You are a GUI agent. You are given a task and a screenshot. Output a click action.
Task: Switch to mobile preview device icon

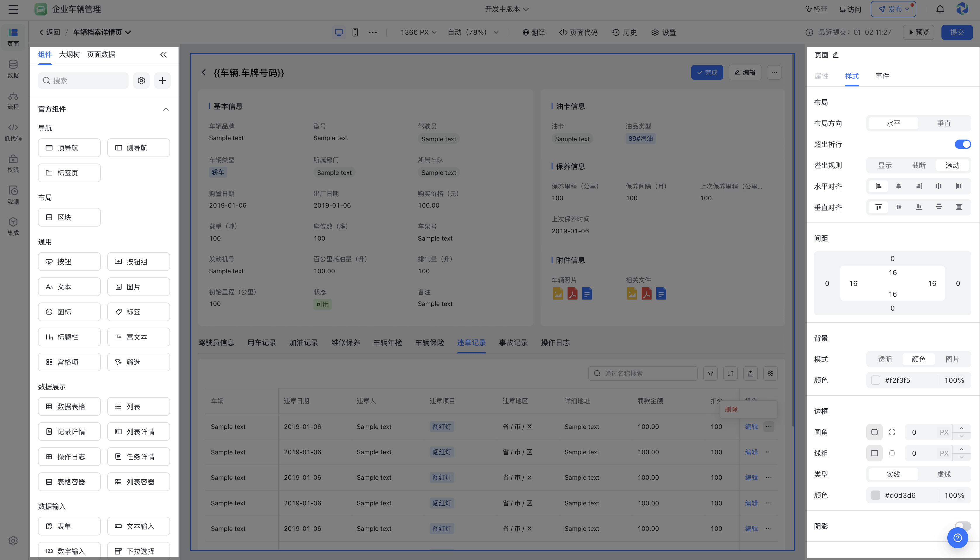pyautogui.click(x=355, y=32)
